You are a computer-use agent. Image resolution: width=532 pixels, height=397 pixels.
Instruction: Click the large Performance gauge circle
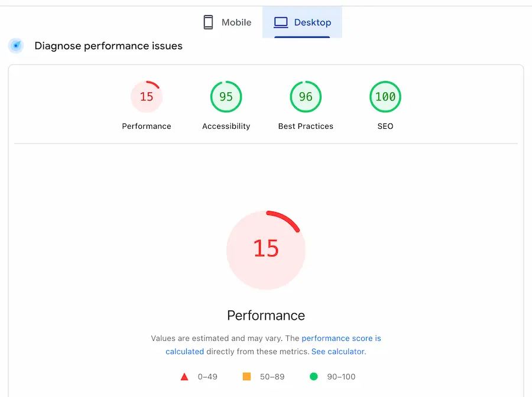(266, 250)
